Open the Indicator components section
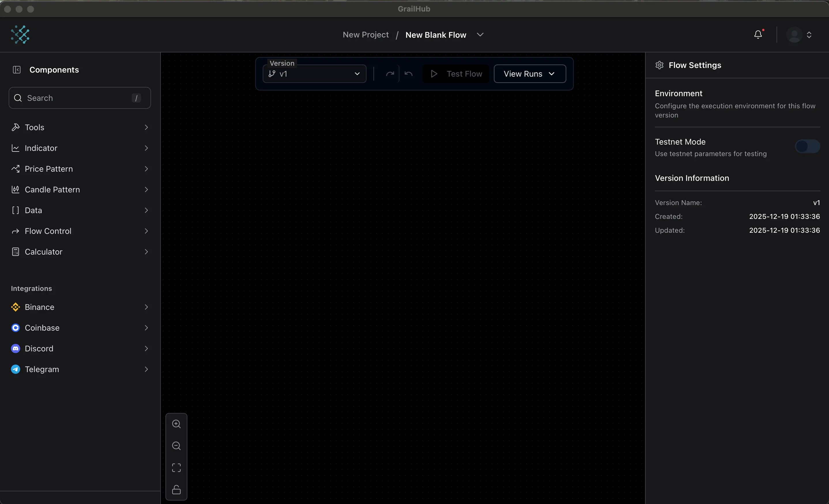The height and width of the screenshot is (504, 829). (41, 148)
